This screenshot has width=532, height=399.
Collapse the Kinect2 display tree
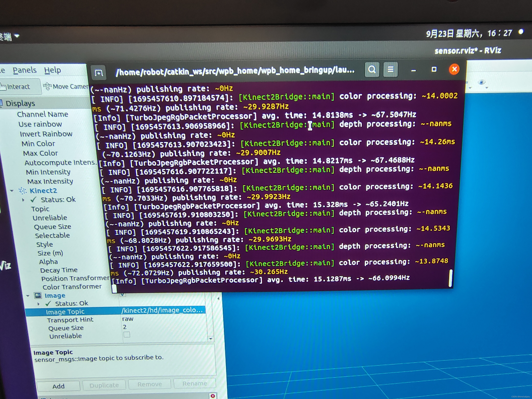(12, 191)
